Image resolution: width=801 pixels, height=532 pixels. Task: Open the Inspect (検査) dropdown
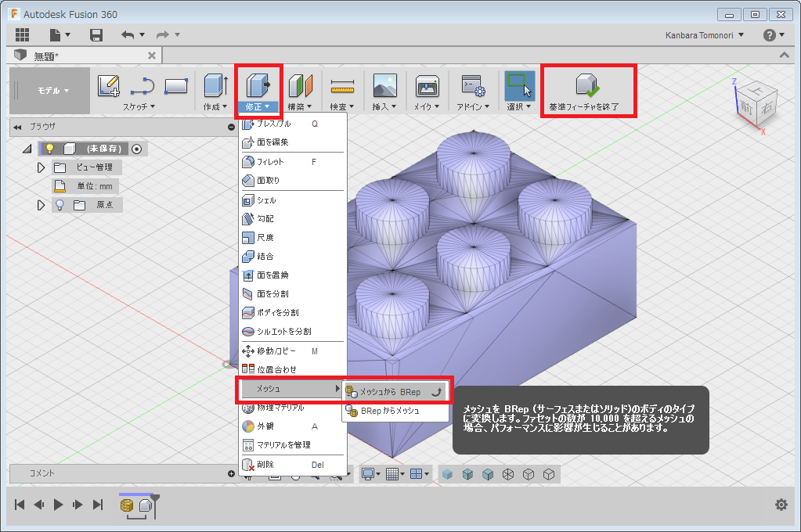point(341,106)
